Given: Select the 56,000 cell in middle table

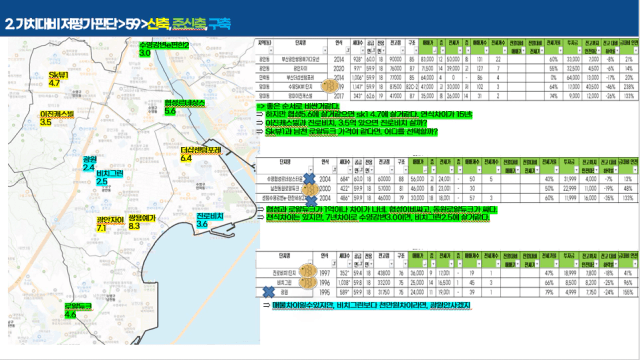Looking at the screenshot, I should (x=418, y=179).
